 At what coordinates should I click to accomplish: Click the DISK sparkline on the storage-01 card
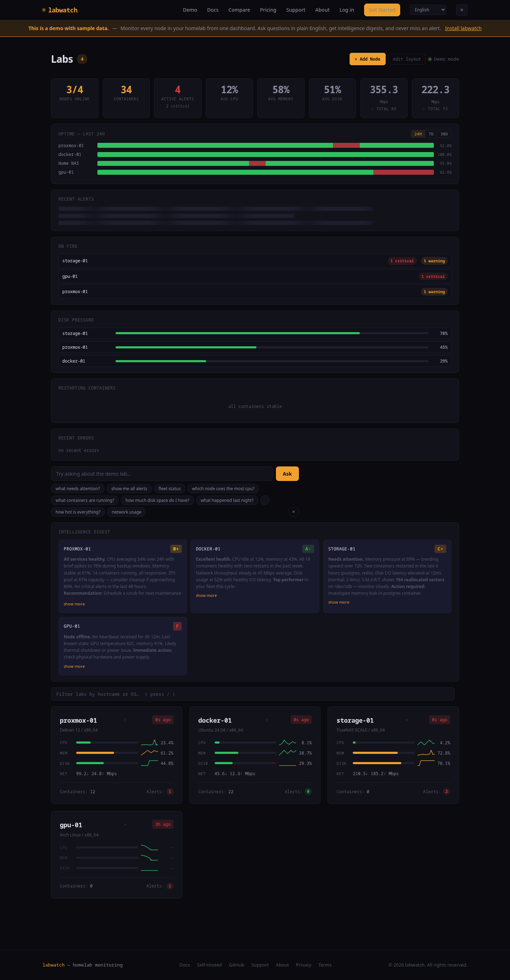pyautogui.click(x=426, y=763)
